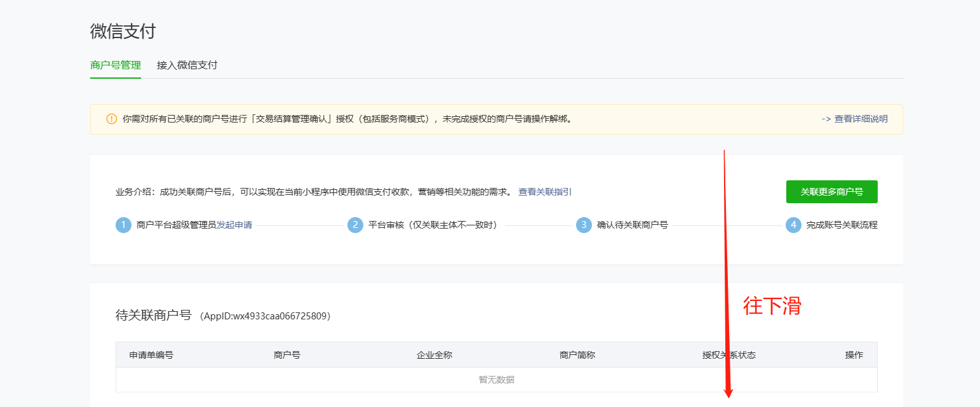The height and width of the screenshot is (407, 980).
Task: Click the 确认待关联商户号 step label
Action: click(633, 225)
